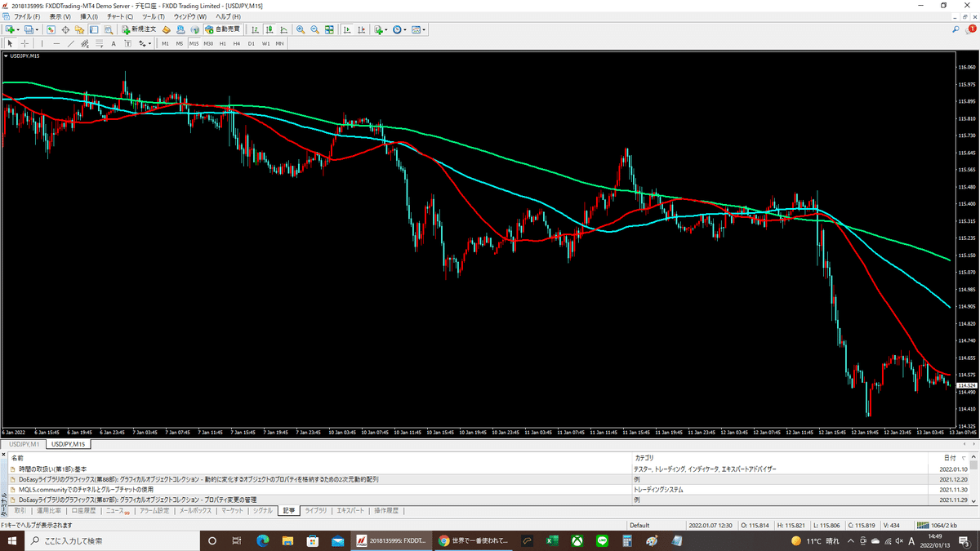Switch timeframe to M30
980x551 pixels.
click(208, 43)
